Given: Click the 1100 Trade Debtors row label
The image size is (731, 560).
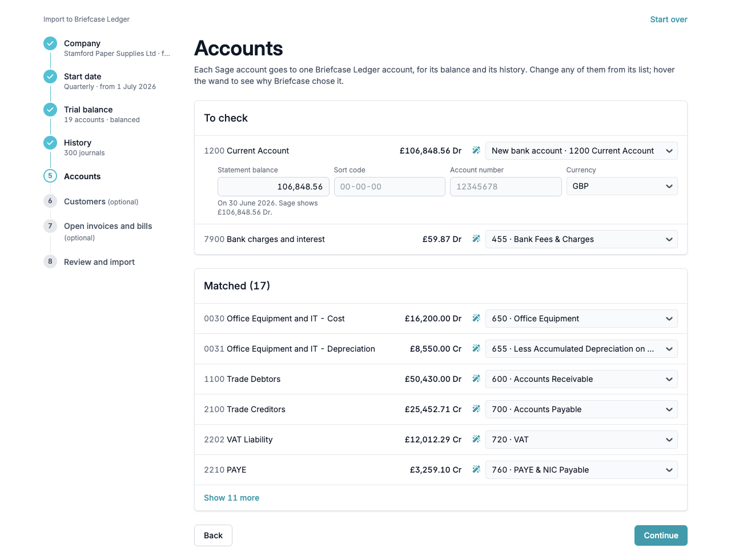Looking at the screenshot, I should tap(242, 379).
